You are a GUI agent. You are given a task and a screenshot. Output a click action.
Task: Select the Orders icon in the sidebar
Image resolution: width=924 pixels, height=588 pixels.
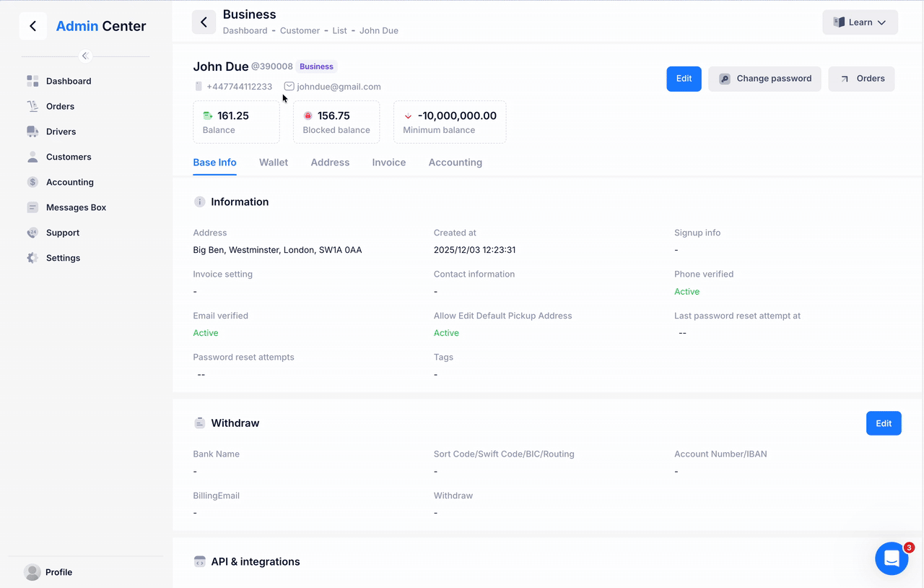pos(32,106)
